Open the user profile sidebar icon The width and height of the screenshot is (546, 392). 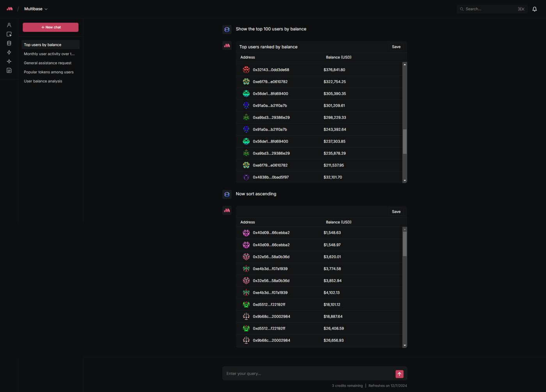tap(9, 25)
